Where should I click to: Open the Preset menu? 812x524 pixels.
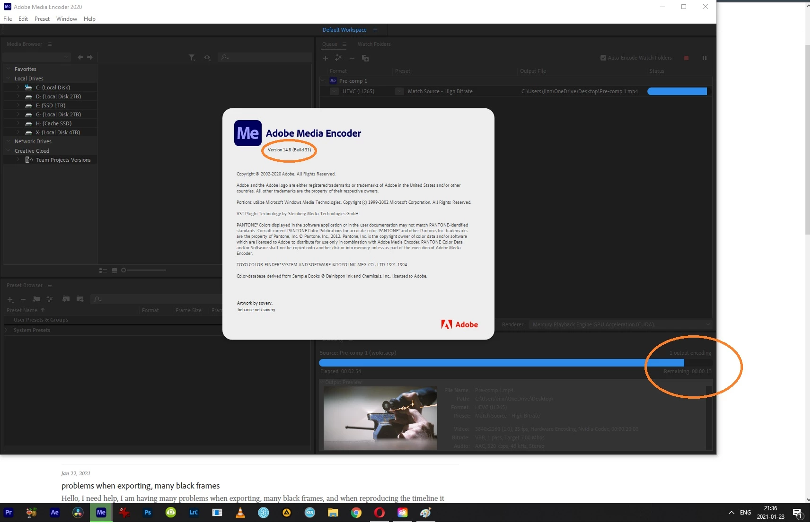click(42, 19)
